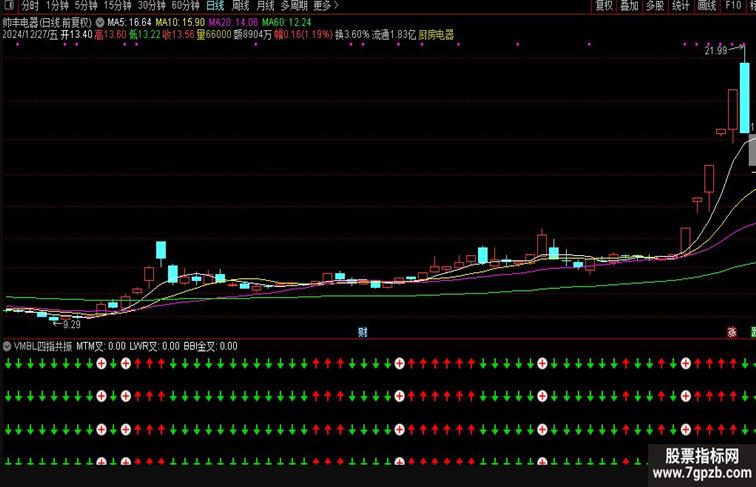Click the 财 financial report marker
The height and width of the screenshot is (487, 756).
(363, 332)
